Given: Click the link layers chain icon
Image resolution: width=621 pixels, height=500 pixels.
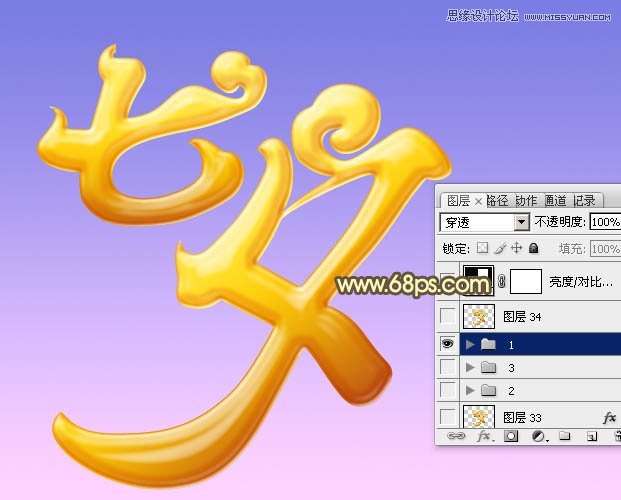Looking at the screenshot, I should (456, 437).
